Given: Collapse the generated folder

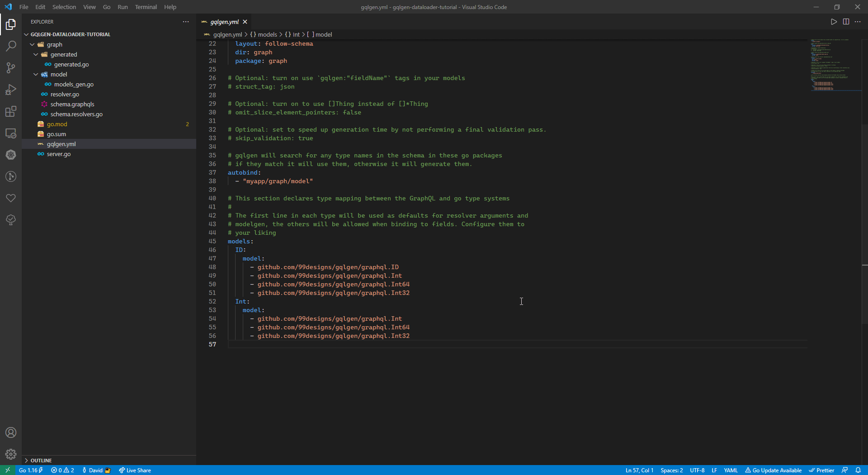Looking at the screenshot, I should (63, 54).
